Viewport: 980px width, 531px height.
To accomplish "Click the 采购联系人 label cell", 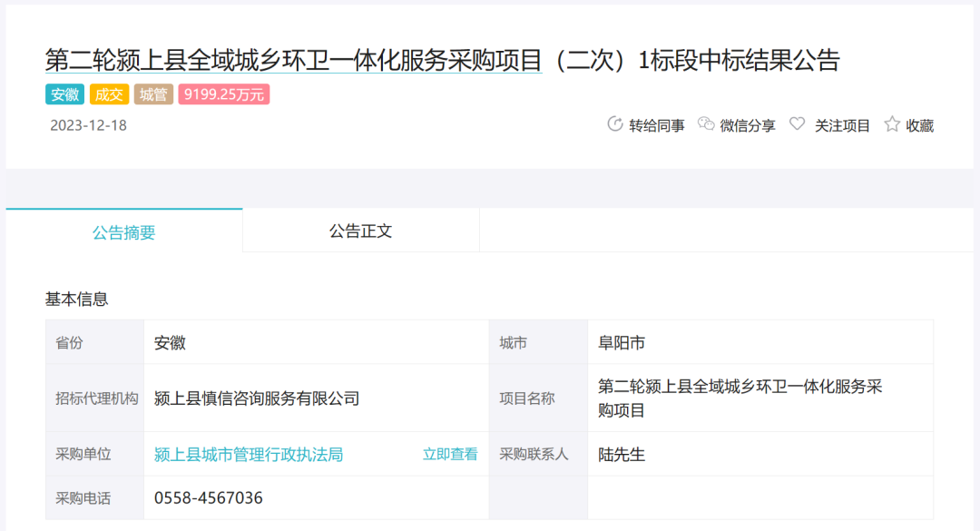I will pyautogui.click(x=538, y=454).
